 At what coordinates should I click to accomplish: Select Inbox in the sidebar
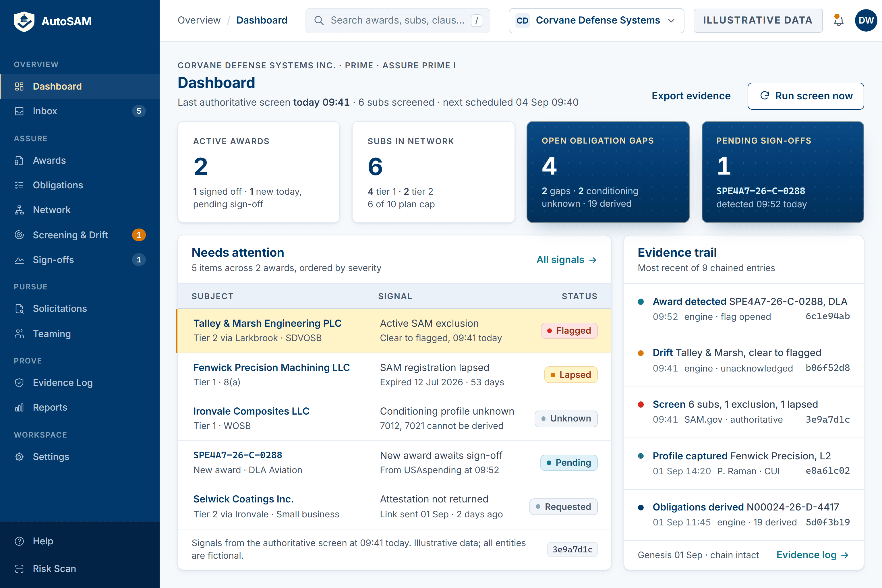[80, 111]
